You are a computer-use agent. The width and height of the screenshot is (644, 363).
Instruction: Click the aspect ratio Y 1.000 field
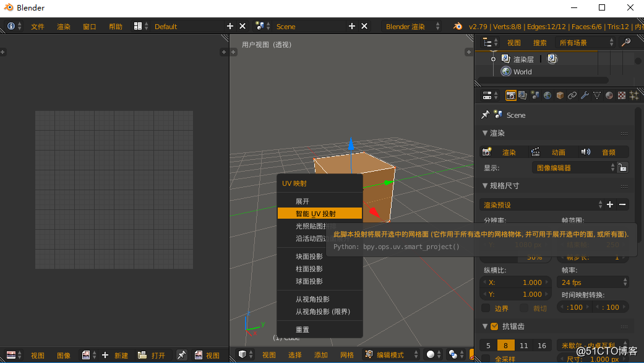[x=515, y=294]
